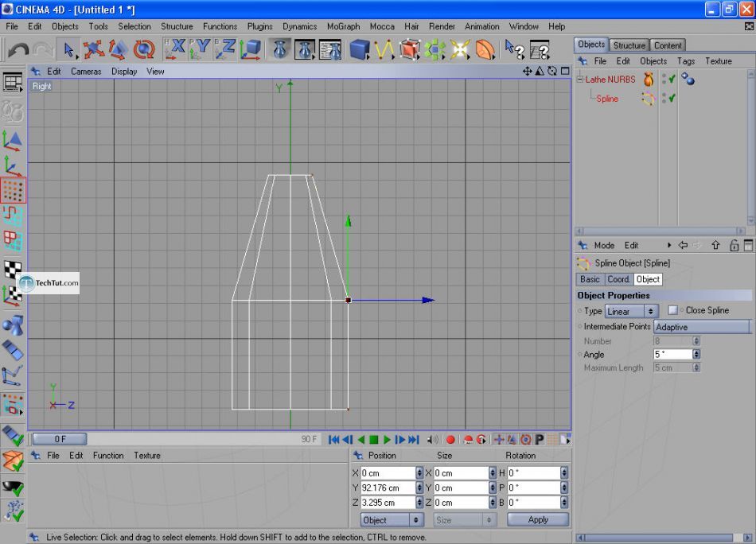This screenshot has width=756, height=544.
Task: Click the context help cursor icon
Action: pos(514,49)
